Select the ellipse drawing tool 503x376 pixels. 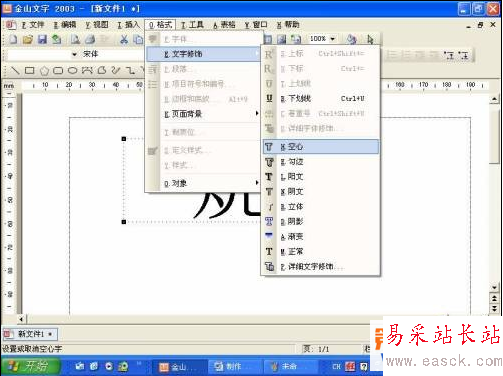72,70
